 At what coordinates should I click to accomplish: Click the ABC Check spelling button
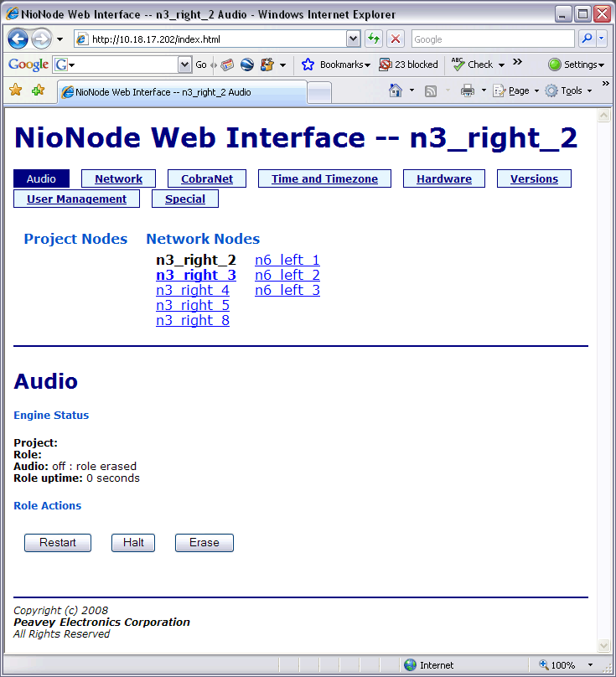472,65
